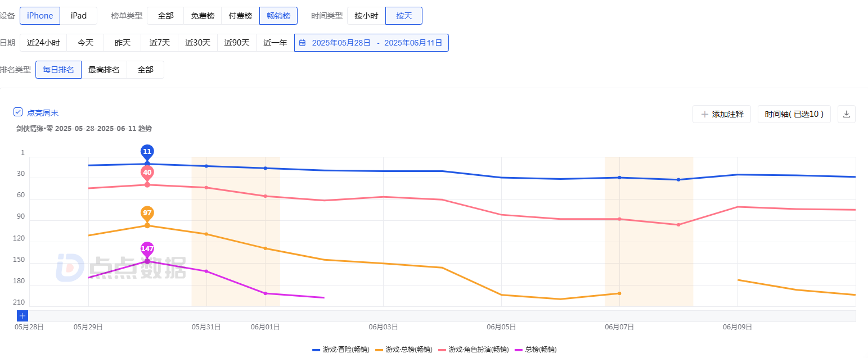Click the 添加注释 button

pyautogui.click(x=722, y=114)
